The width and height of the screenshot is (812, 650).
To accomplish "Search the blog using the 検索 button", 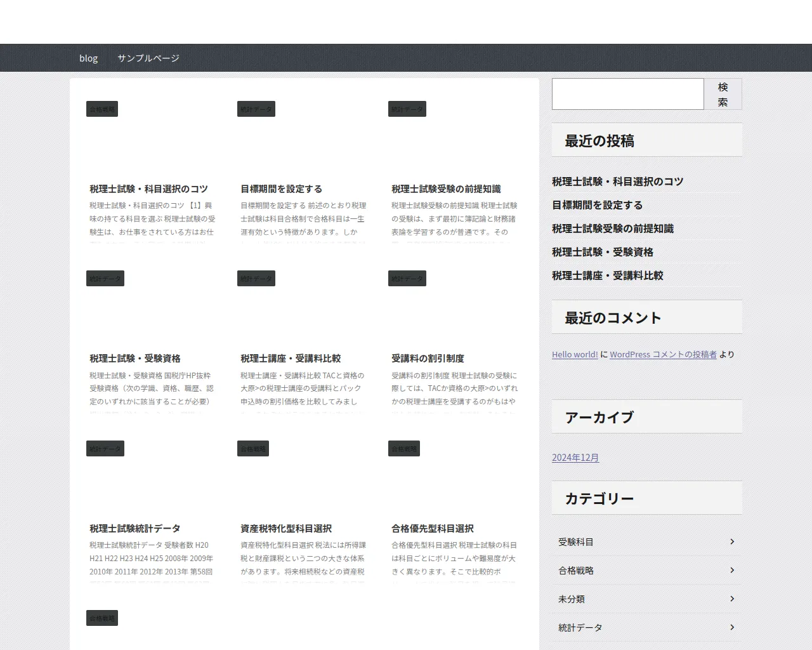I will pos(723,93).
